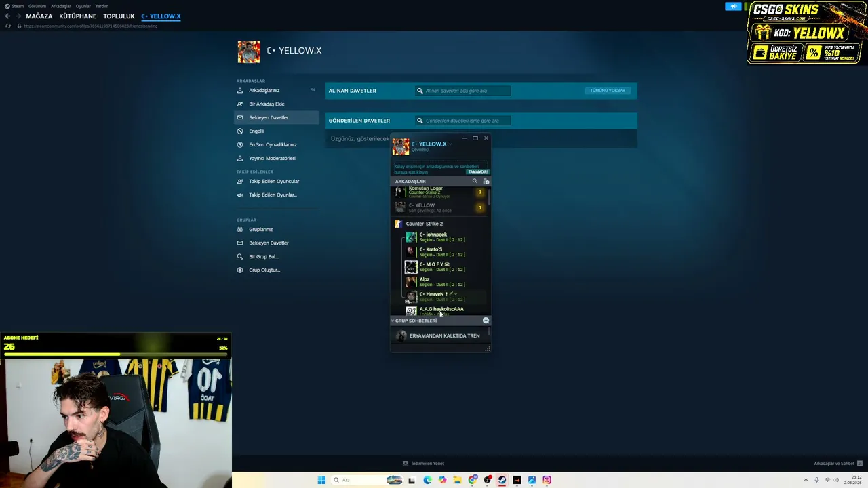Viewport: 868px width, 488px height.
Task: Click the volume icon in the system tray
Action: [x=837, y=480]
